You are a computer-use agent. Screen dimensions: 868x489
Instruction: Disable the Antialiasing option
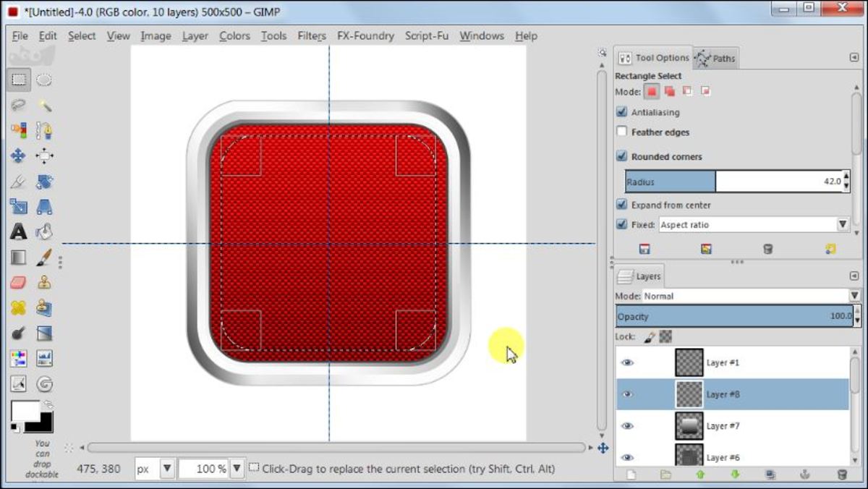point(622,112)
